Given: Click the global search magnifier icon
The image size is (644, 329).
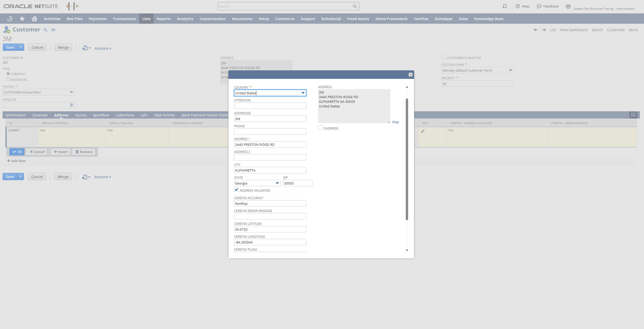Looking at the screenshot, I should coord(355,6).
